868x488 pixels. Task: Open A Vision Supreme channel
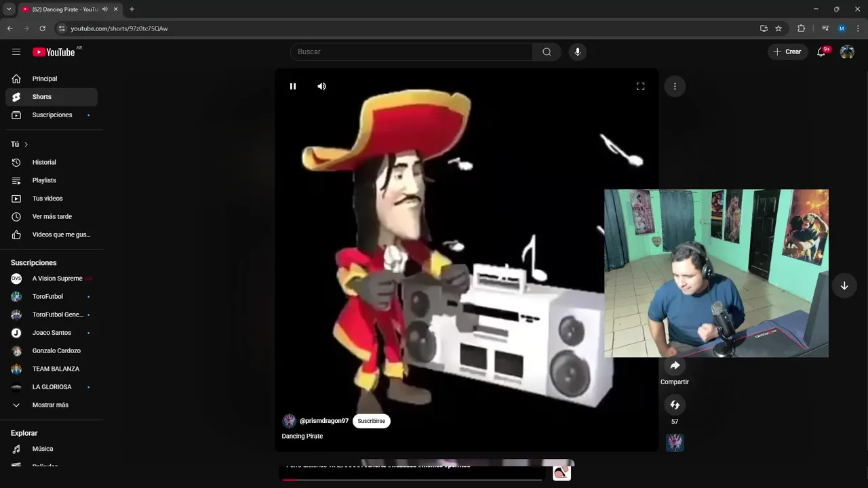(x=52, y=279)
